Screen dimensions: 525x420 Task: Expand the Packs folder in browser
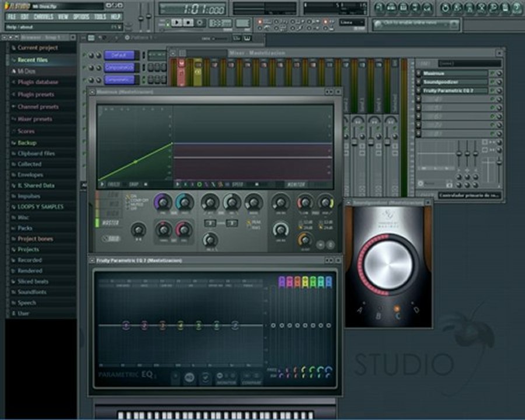[x=24, y=228]
